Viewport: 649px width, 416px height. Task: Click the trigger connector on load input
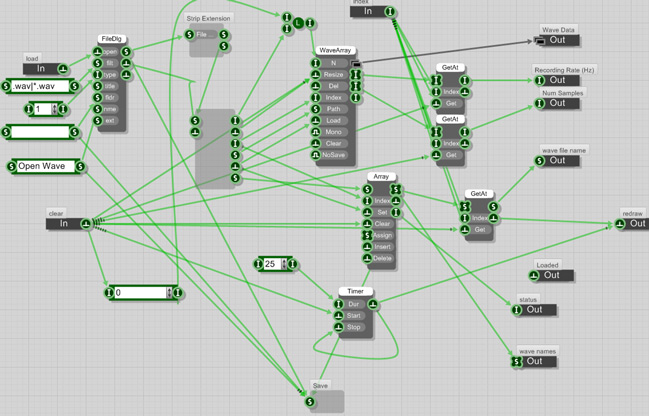point(63,69)
